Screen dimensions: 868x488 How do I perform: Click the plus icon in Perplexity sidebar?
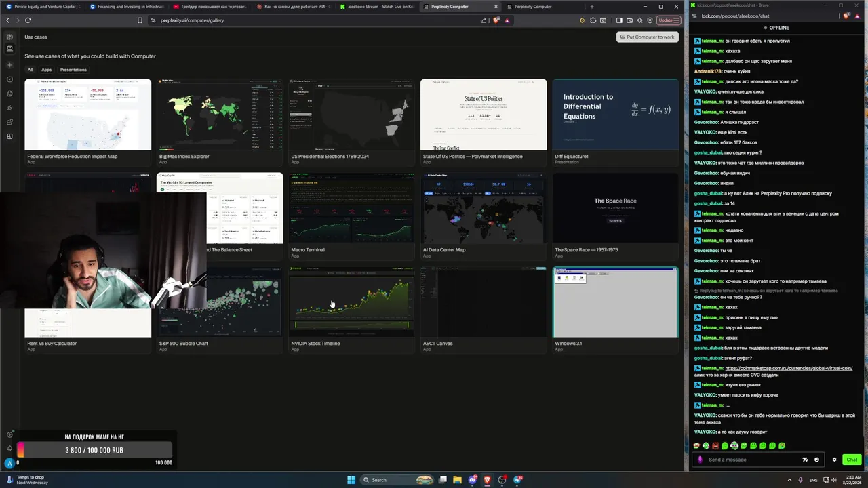pos(9,65)
